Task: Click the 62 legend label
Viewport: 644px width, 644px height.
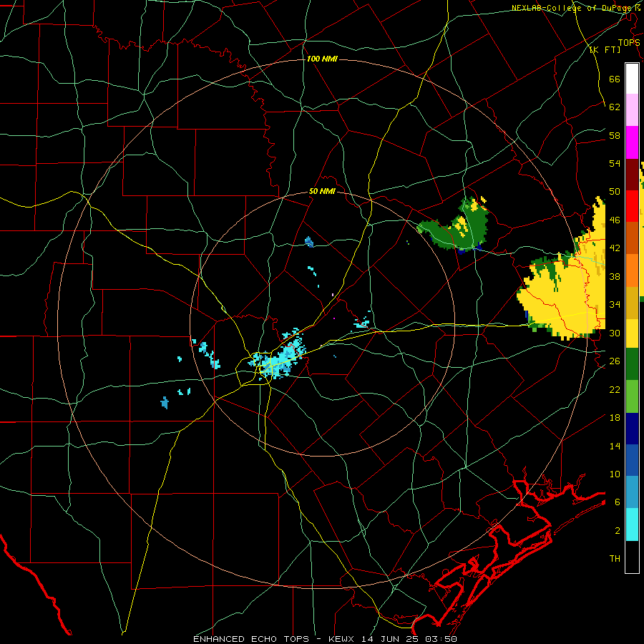Action: [615, 107]
